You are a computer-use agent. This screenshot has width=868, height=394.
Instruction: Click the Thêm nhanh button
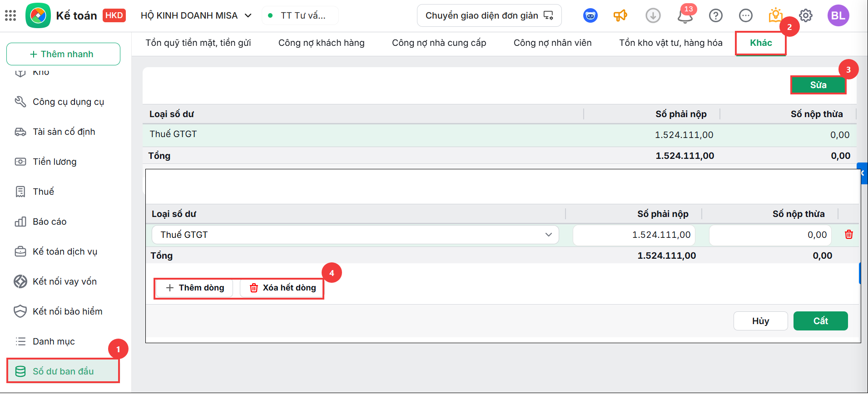(63, 54)
